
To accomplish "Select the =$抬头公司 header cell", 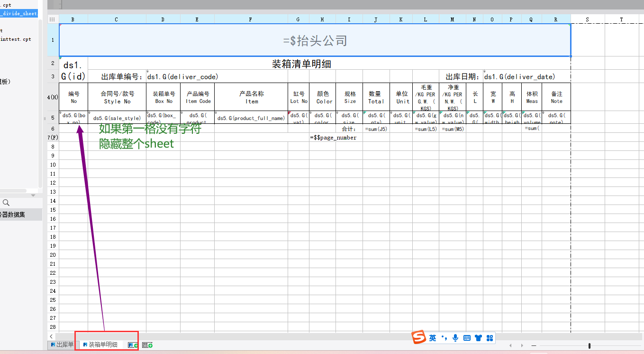I will [315, 40].
